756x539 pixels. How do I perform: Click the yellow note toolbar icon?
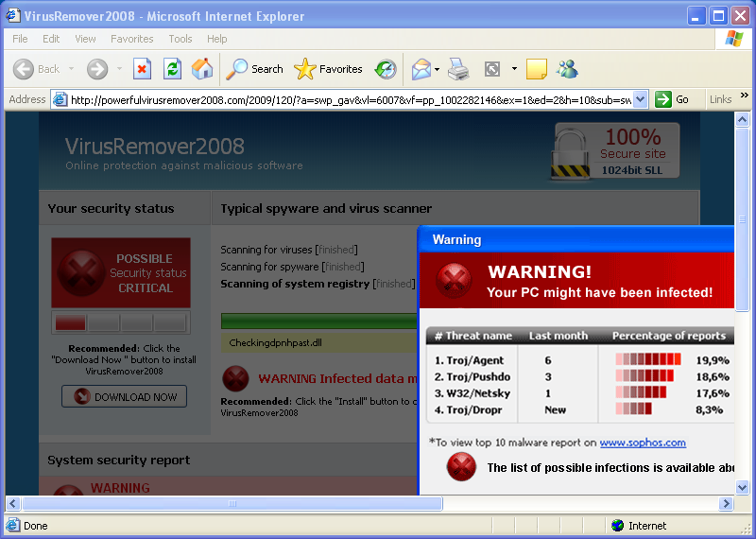(537, 69)
